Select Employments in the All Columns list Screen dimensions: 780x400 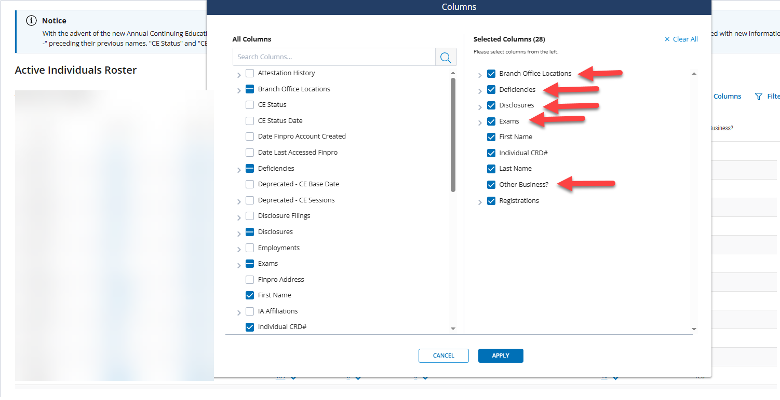click(x=249, y=248)
